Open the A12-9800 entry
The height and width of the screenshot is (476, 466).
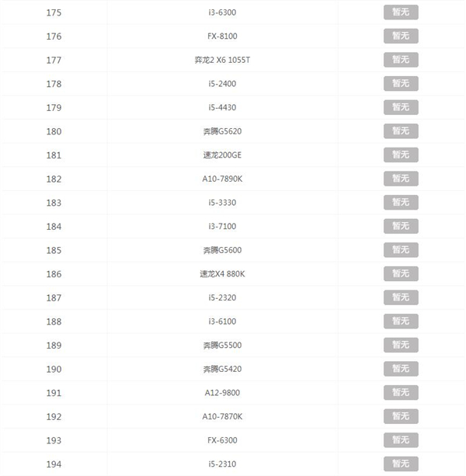222,393
